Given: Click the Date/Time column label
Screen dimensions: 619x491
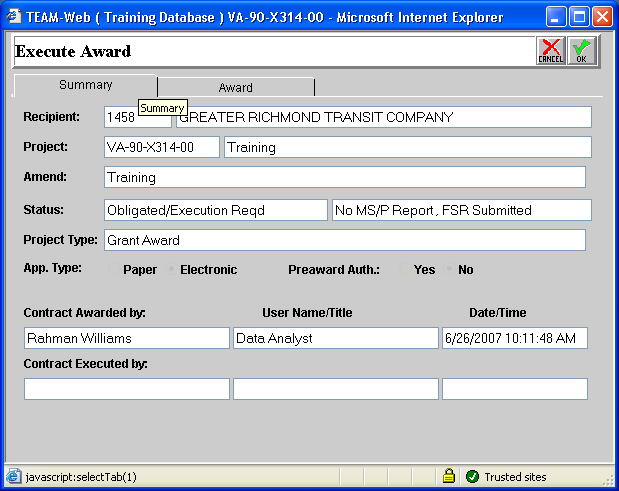Looking at the screenshot, I should click(x=497, y=313).
